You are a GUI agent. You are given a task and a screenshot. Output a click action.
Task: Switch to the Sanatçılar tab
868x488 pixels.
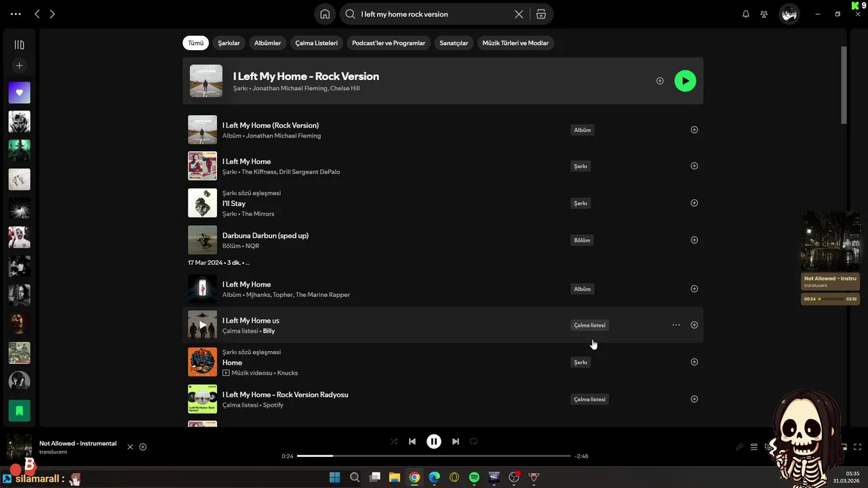454,43
